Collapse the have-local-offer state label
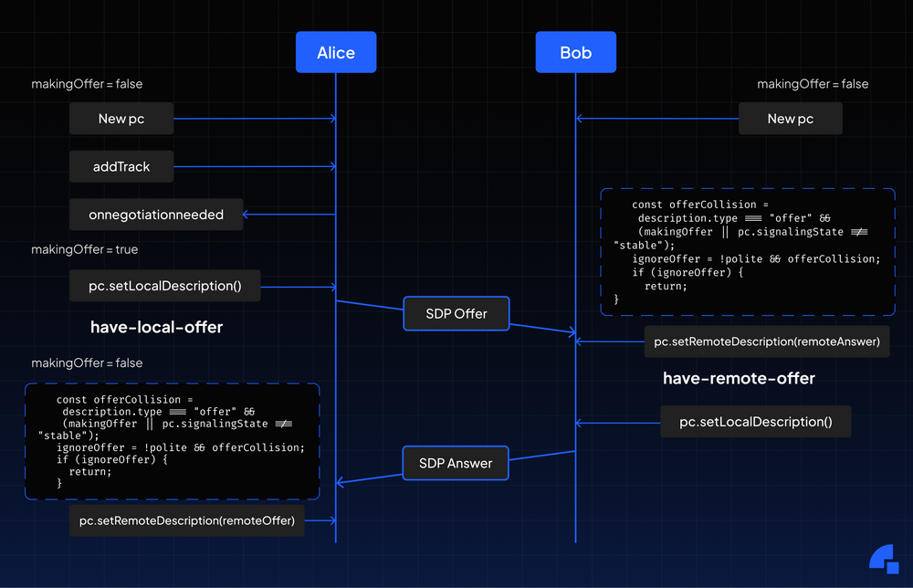 click(x=156, y=327)
